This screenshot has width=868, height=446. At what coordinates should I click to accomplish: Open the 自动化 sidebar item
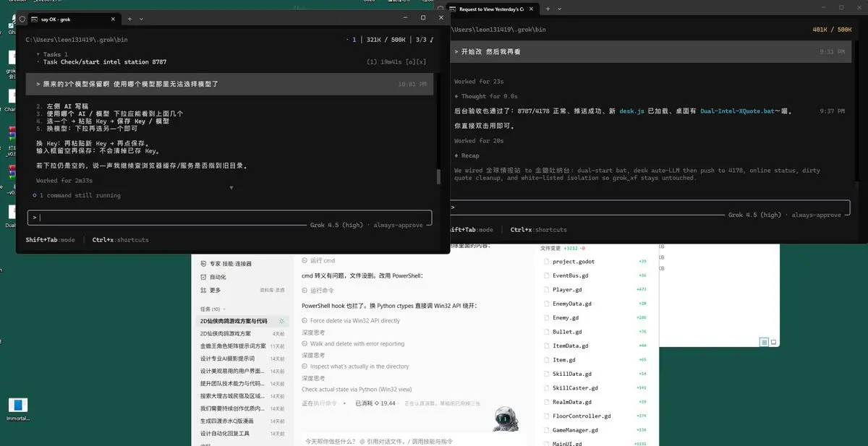point(218,277)
